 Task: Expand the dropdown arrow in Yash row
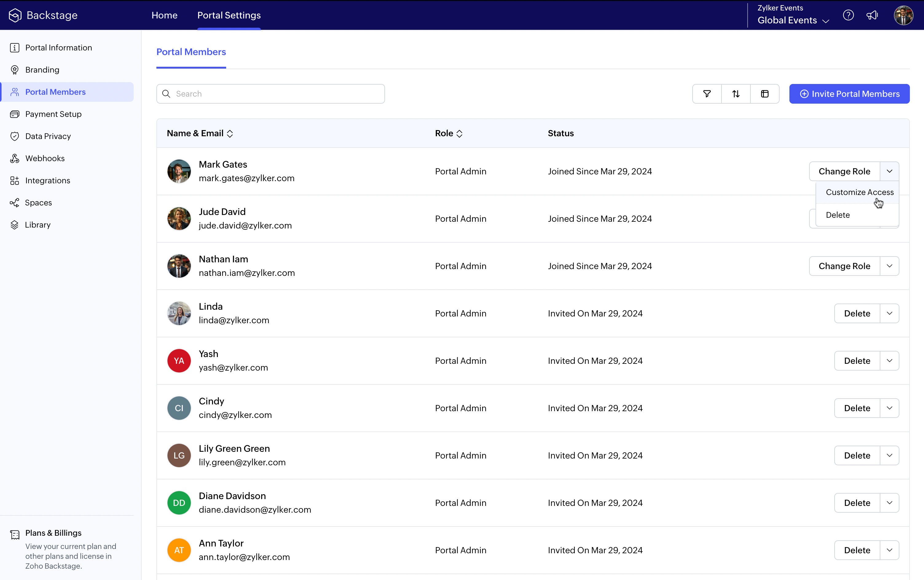click(x=890, y=361)
